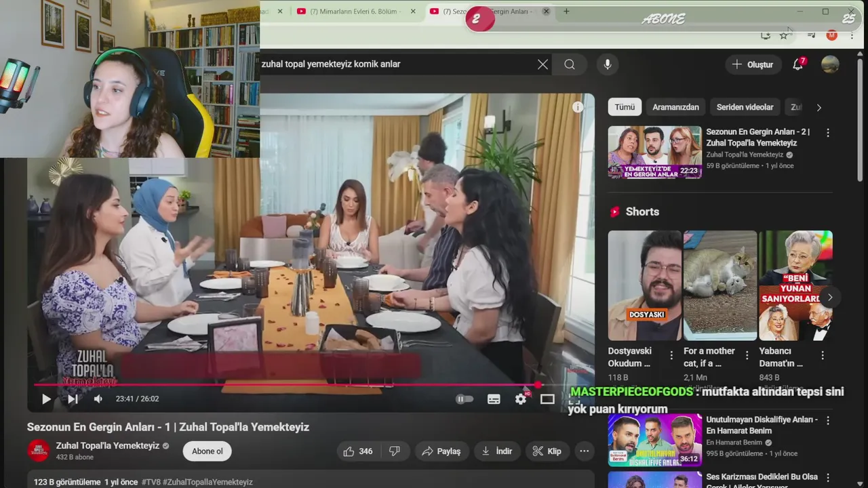Show video info card icon
Viewport: 868px width, 488px height.
(x=578, y=107)
